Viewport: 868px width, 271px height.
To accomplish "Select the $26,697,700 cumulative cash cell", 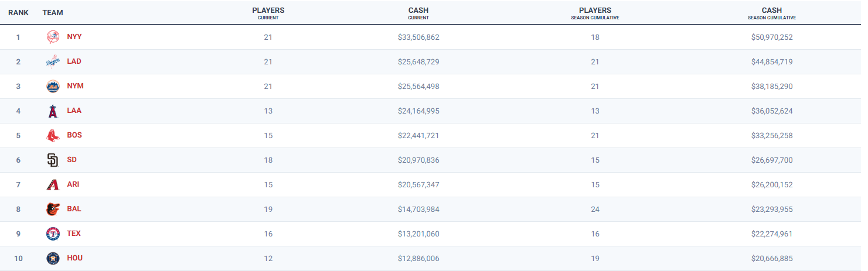I will (772, 160).
